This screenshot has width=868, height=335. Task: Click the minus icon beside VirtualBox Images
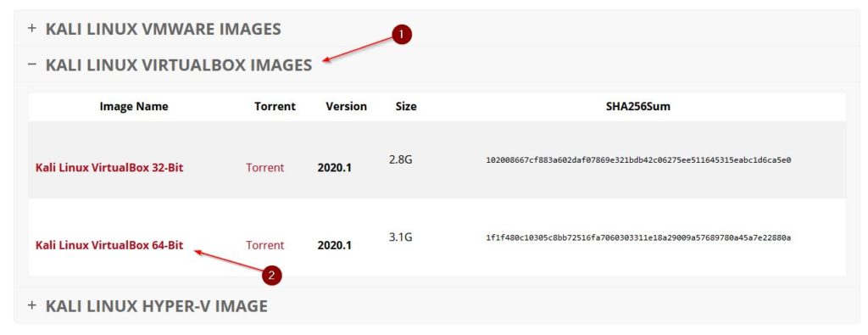(32, 64)
